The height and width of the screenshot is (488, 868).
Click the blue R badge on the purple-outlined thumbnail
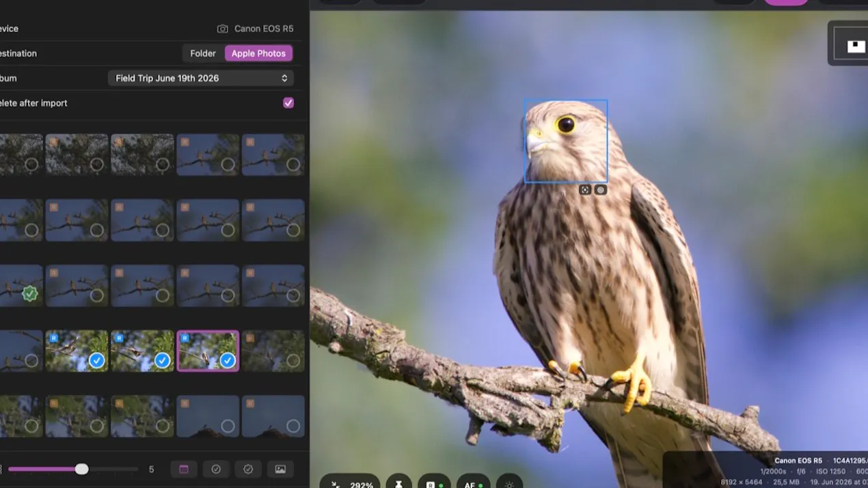tap(185, 338)
